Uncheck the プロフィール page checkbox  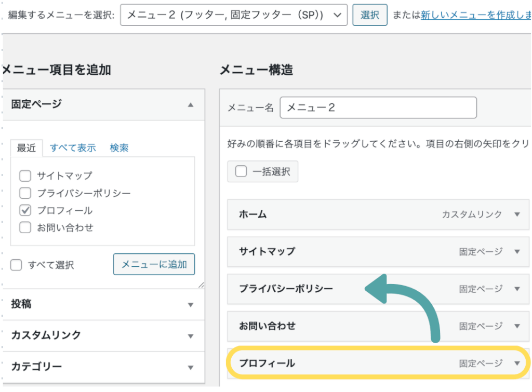(x=25, y=210)
